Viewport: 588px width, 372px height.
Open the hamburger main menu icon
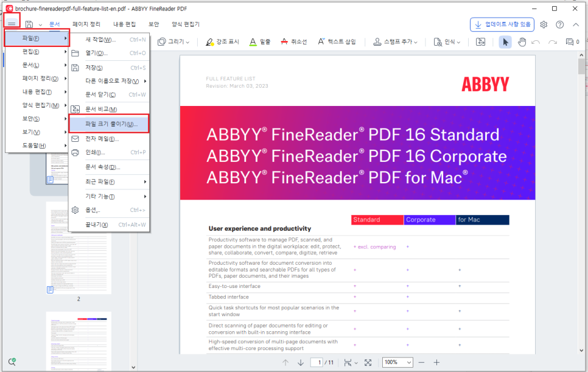tap(12, 24)
